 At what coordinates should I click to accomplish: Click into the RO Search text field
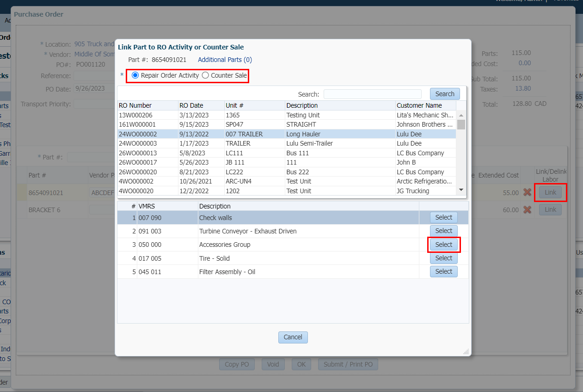coord(372,94)
